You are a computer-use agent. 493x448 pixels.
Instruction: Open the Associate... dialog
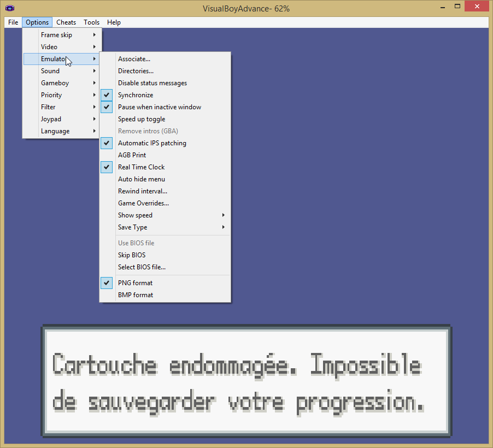[165, 59]
